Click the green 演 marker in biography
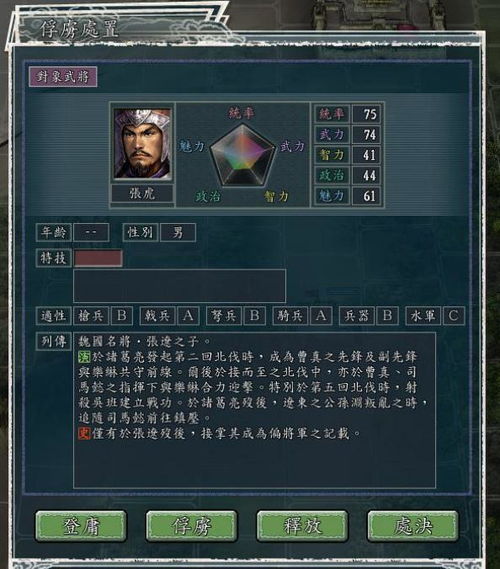The width and height of the screenshot is (500, 569). 84,357
